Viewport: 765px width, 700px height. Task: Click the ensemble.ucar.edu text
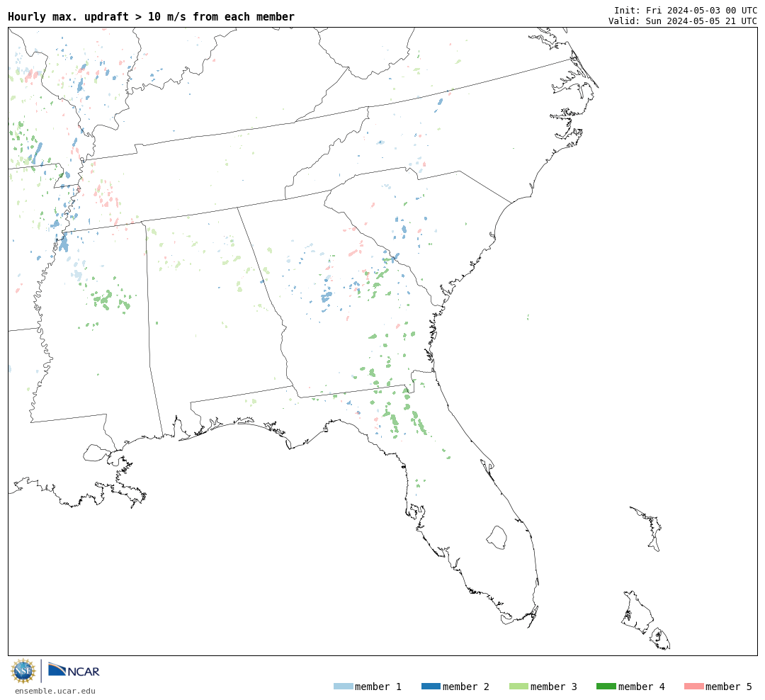(x=55, y=691)
